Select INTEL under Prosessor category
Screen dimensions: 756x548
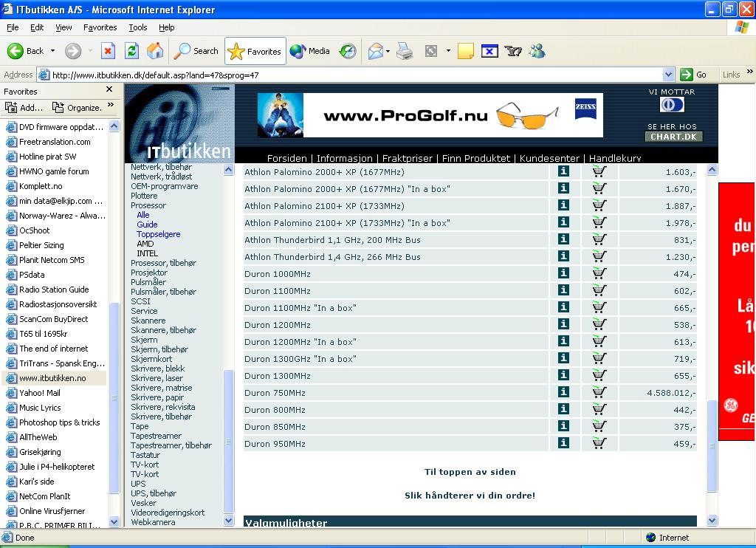(147, 253)
